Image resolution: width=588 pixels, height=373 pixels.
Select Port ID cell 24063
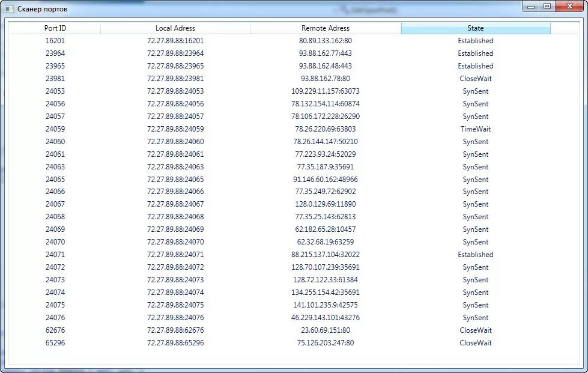coord(55,166)
